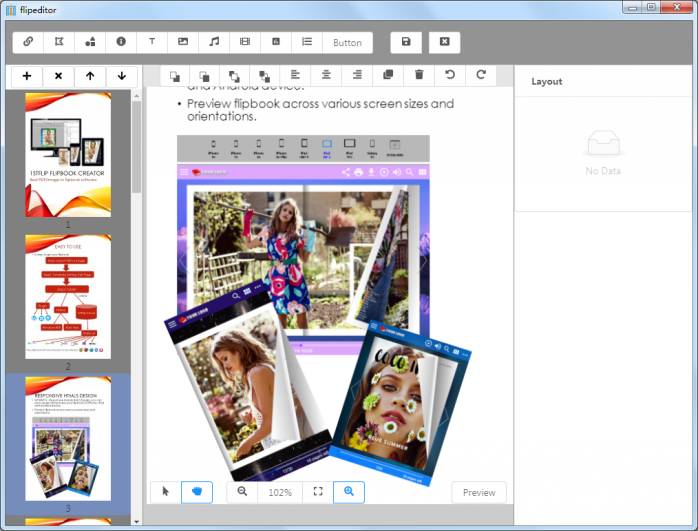Select the page 2 thumbnail
The width and height of the screenshot is (698, 531).
tap(68, 297)
